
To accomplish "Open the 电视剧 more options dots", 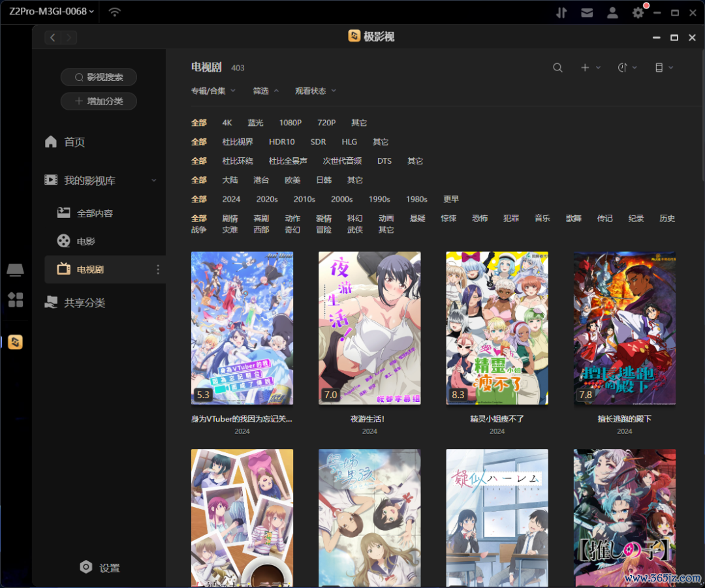I will [x=158, y=270].
